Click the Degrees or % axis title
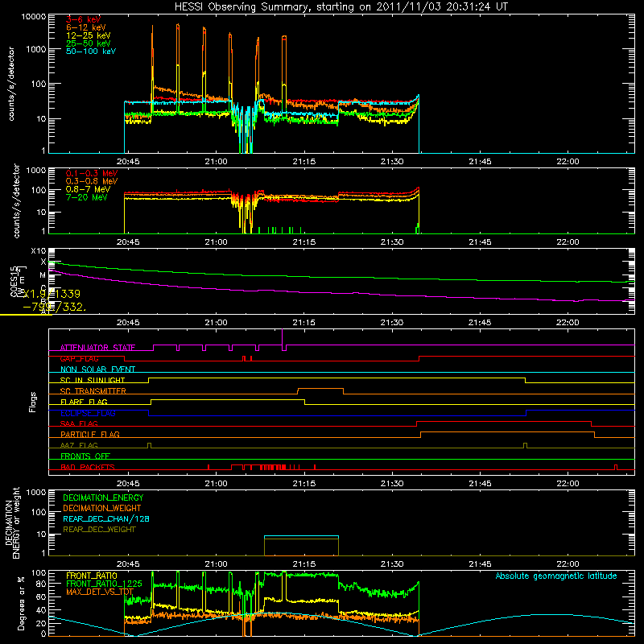This screenshot has height=644, width=644. tap(21, 603)
